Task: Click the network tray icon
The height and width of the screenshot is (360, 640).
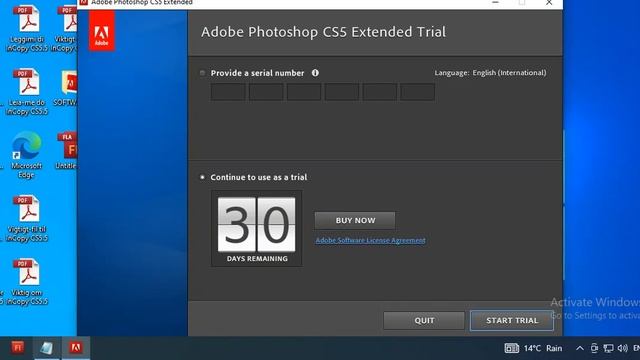Action: pyautogui.click(x=608, y=348)
